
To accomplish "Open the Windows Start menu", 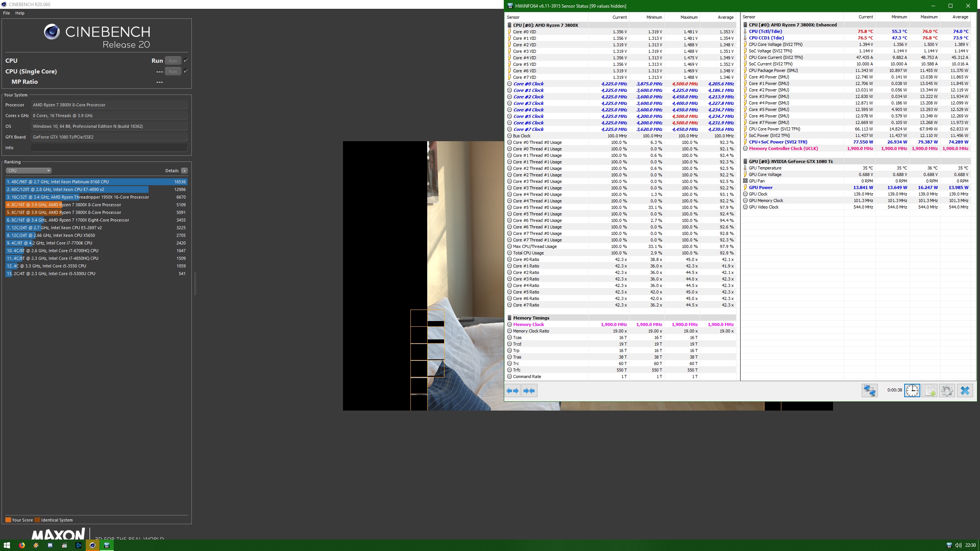I will click(7, 545).
